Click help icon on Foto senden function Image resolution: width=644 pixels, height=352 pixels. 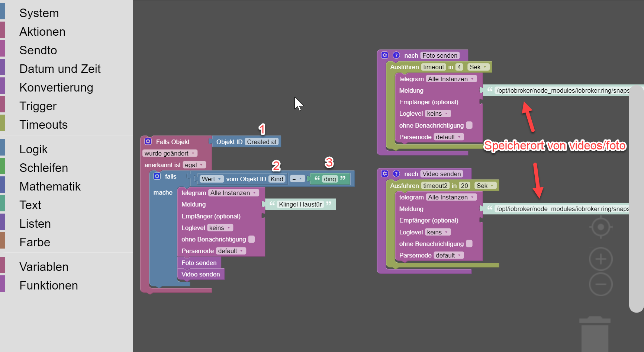click(396, 55)
